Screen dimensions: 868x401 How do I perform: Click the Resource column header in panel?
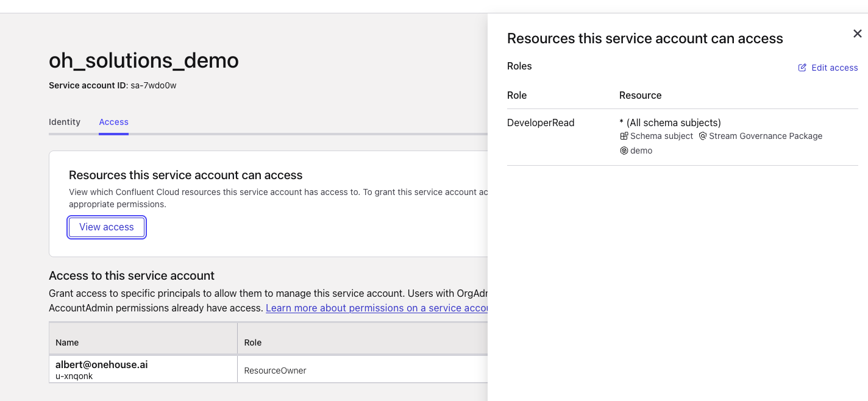tap(640, 95)
